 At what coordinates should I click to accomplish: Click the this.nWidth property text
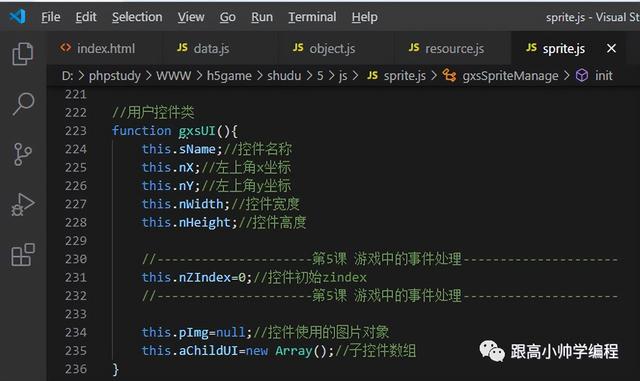pyautogui.click(x=182, y=204)
